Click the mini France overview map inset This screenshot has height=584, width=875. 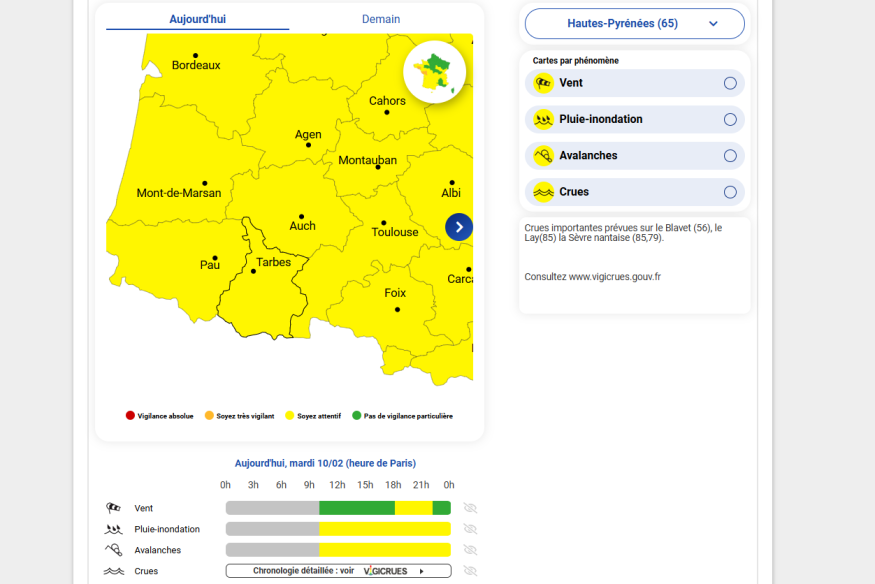435,71
